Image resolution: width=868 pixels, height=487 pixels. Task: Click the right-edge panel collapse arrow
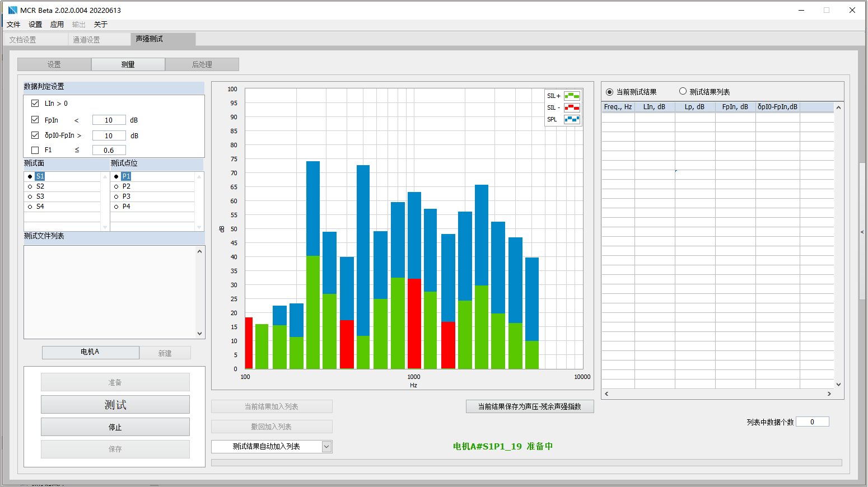(x=862, y=232)
